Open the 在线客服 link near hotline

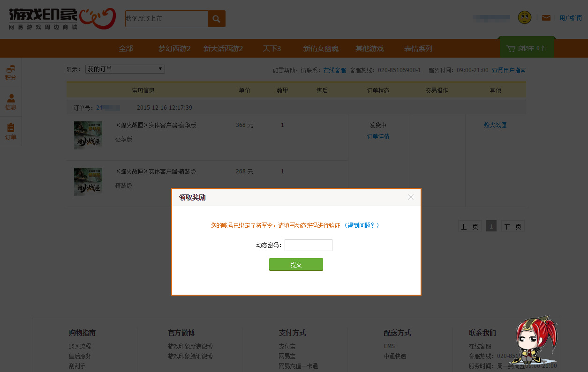[334, 70]
